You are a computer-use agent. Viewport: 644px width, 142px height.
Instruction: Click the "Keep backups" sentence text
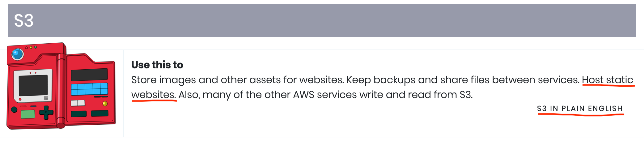(x=463, y=80)
